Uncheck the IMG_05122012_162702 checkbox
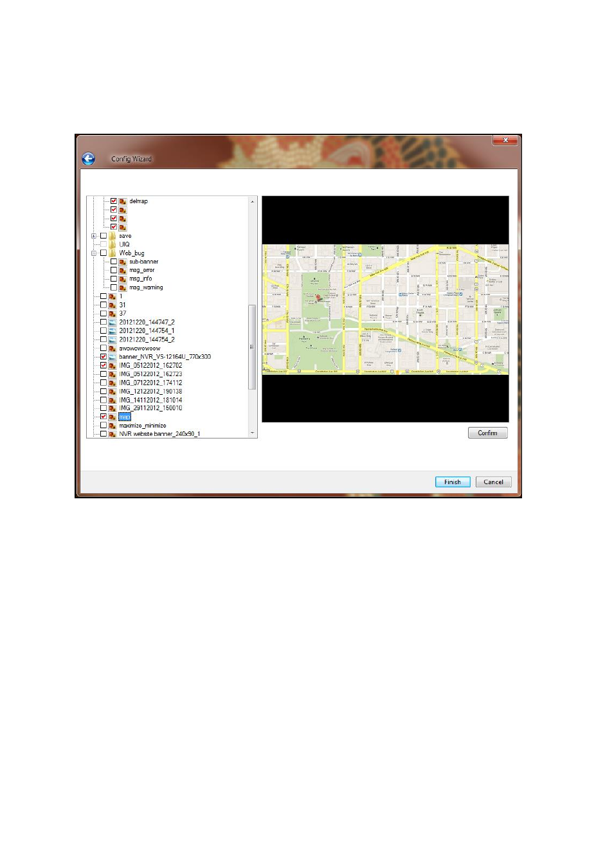The height and width of the screenshot is (868, 614). point(104,365)
